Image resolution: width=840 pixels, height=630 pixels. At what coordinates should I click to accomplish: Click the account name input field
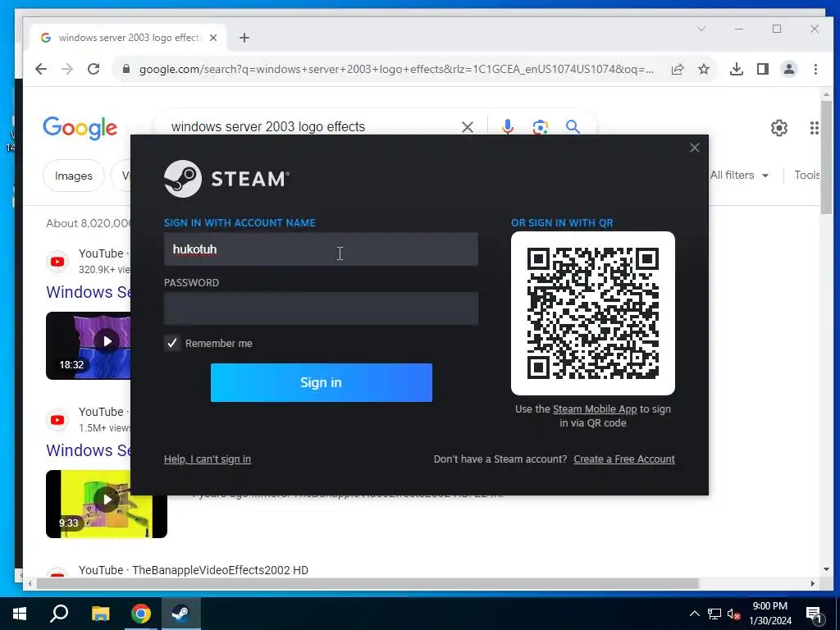pos(321,249)
